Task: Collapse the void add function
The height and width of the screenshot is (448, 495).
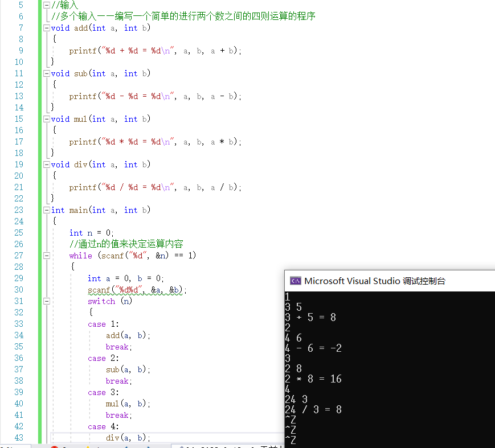Action: [46, 28]
